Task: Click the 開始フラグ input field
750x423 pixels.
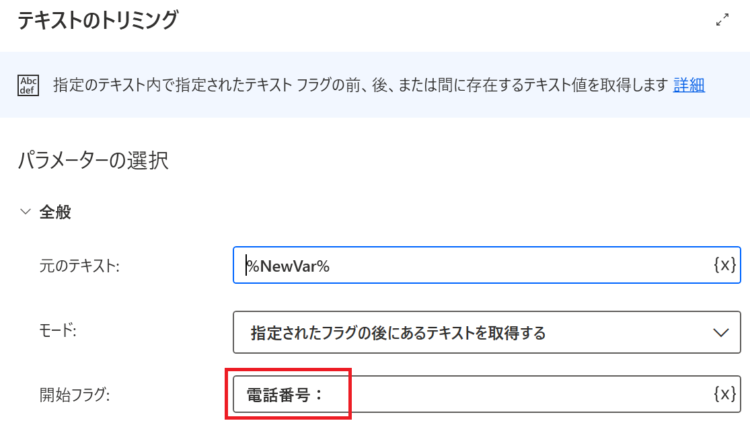Action: (x=486, y=394)
